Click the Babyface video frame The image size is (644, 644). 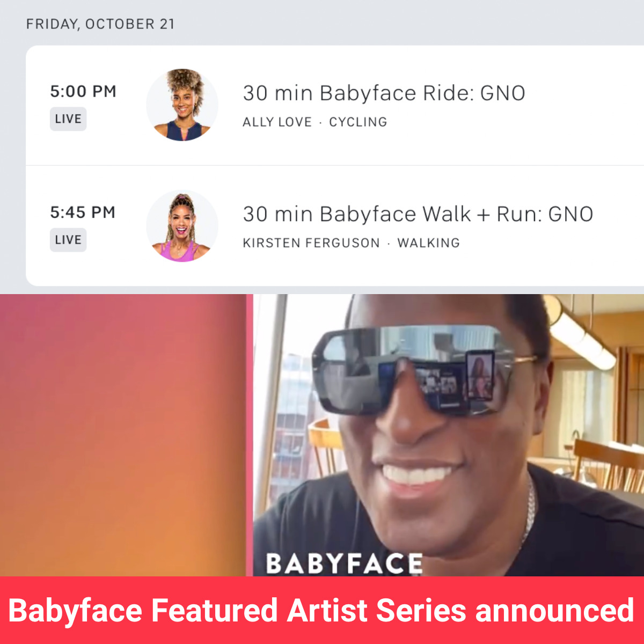(448, 435)
